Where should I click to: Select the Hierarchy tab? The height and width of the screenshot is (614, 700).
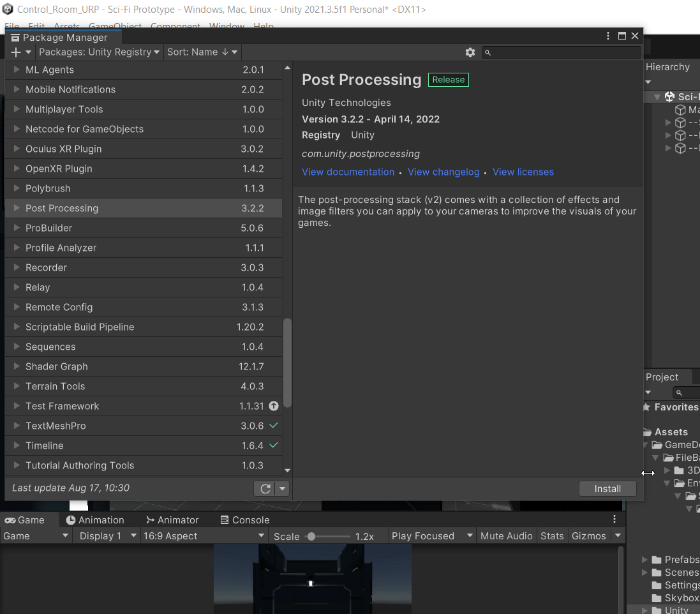click(667, 67)
